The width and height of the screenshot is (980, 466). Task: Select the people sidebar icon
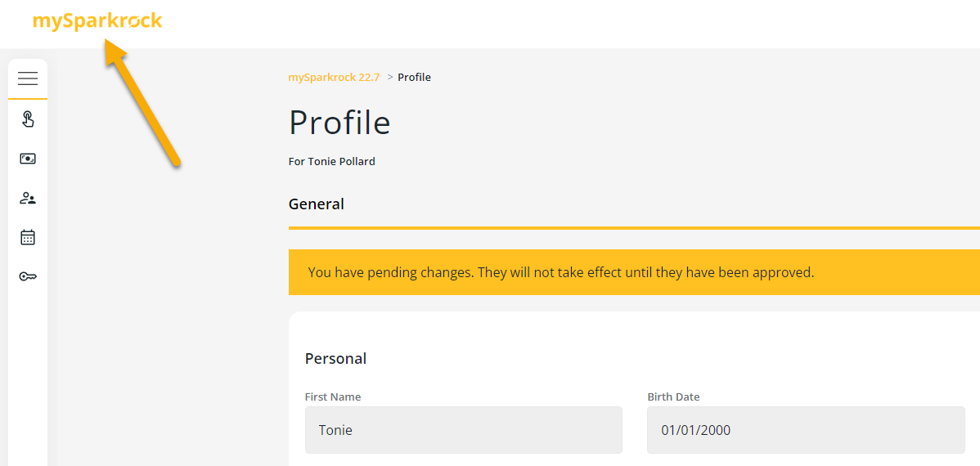[28, 198]
